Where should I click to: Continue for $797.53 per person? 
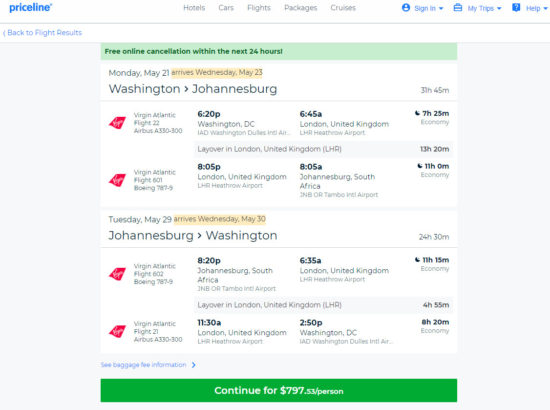279,390
